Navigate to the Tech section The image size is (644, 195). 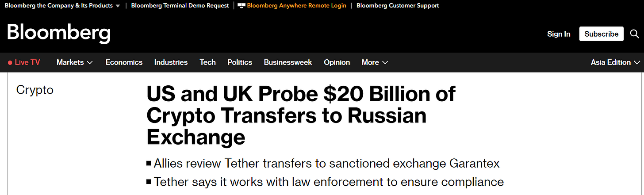point(207,62)
